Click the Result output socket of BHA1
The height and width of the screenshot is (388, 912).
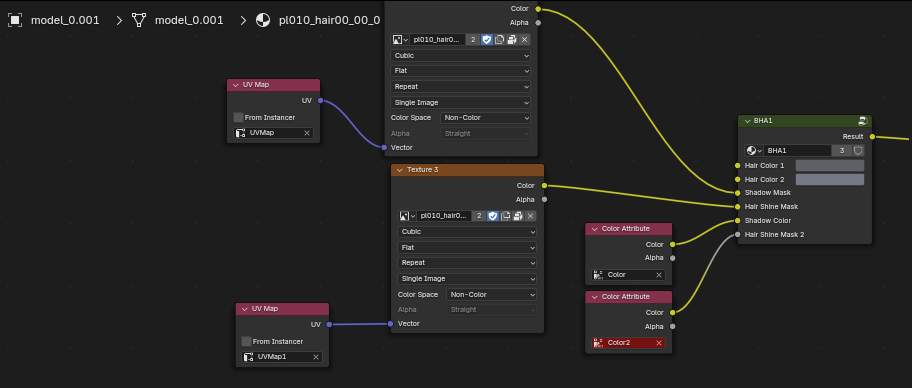click(x=872, y=137)
